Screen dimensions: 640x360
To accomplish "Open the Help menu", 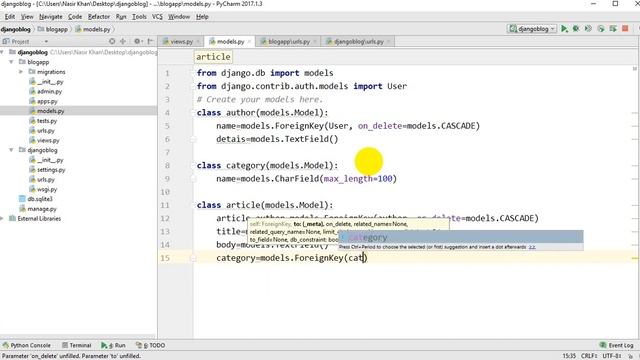I will [x=202, y=17].
